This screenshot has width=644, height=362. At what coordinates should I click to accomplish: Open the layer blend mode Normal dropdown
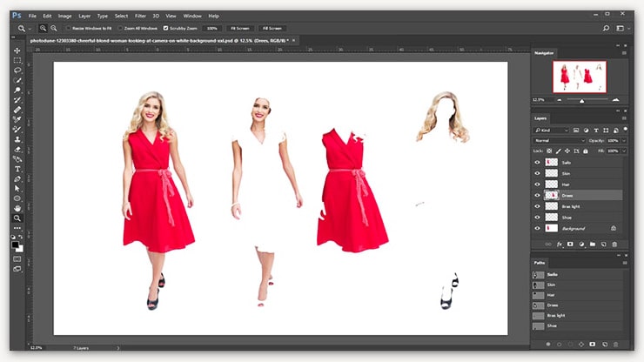point(560,140)
